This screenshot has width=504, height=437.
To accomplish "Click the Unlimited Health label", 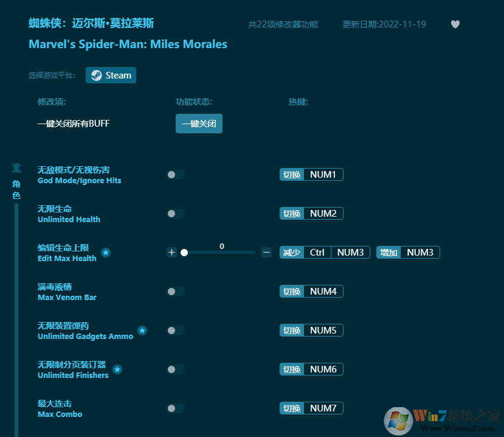I will (69, 220).
